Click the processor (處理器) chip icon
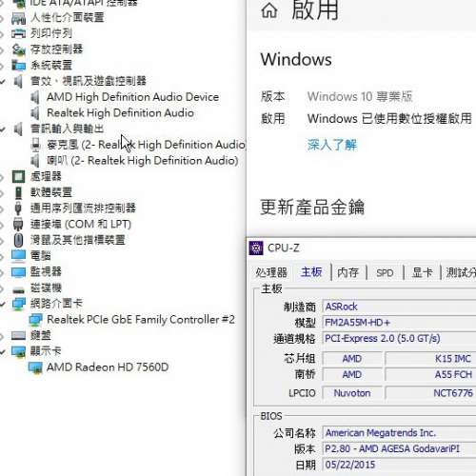The height and width of the screenshot is (476, 476). [18, 176]
